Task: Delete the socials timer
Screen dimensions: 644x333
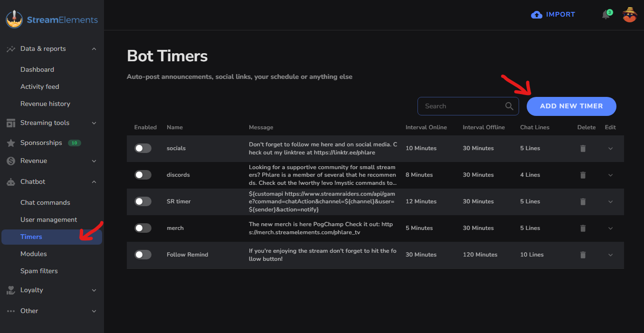Action: pyautogui.click(x=583, y=149)
